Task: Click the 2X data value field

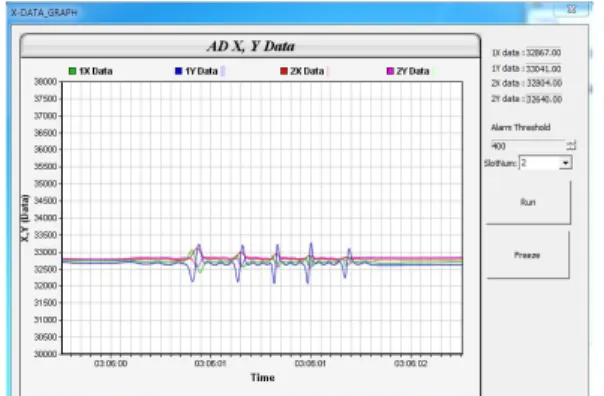Action: [x=544, y=83]
